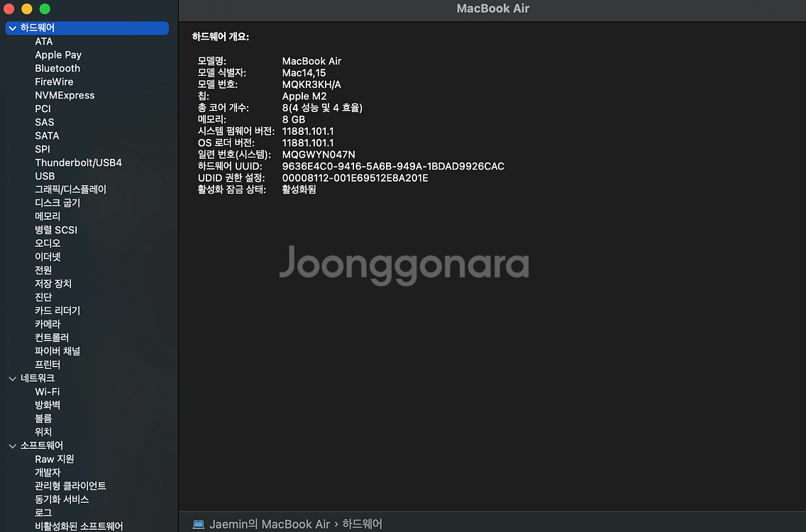This screenshot has height=532, width=806.
Task: Select 병렬 SCSI in the sidebar
Action: pyautogui.click(x=56, y=231)
